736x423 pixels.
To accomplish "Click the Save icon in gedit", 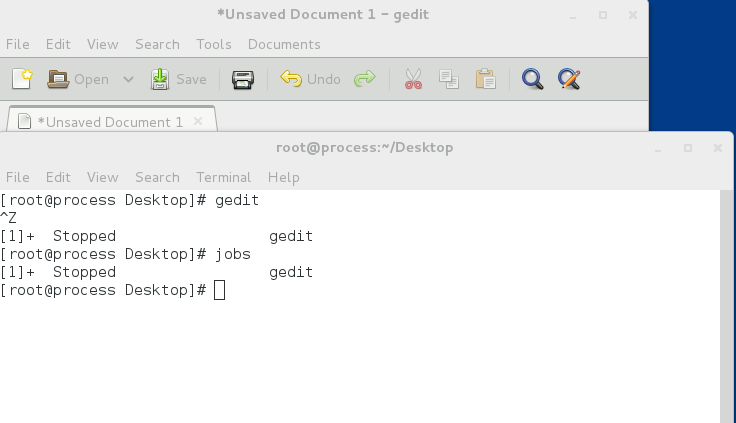I will (160, 79).
